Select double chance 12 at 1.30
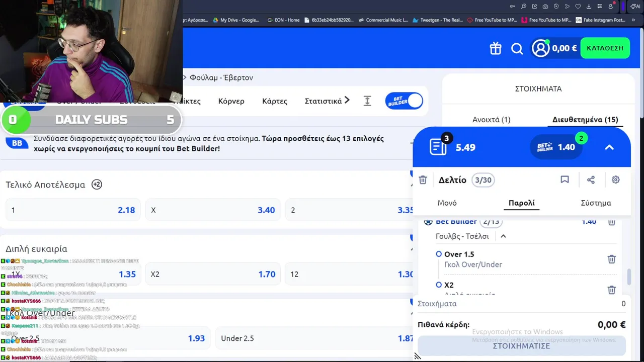 coord(350,274)
